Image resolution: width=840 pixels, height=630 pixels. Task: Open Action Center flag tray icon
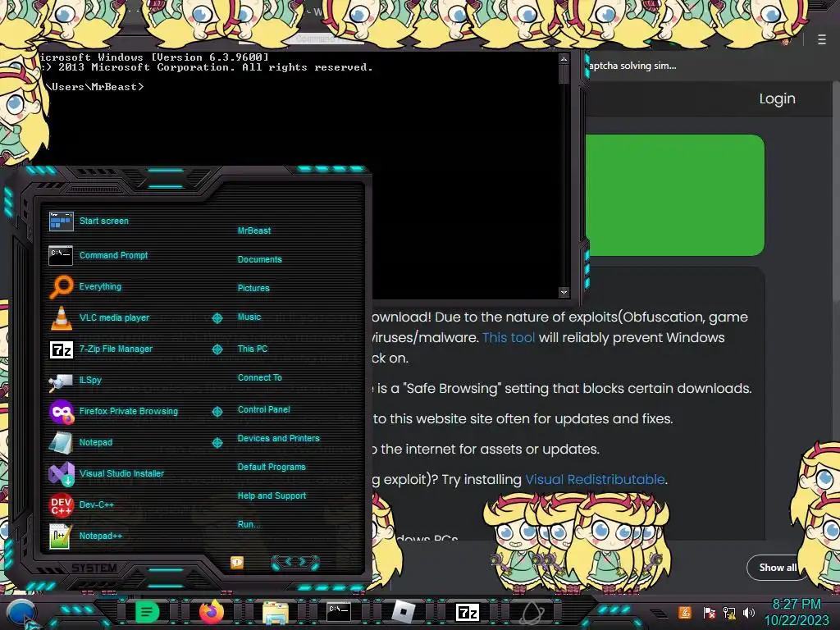[x=709, y=612]
